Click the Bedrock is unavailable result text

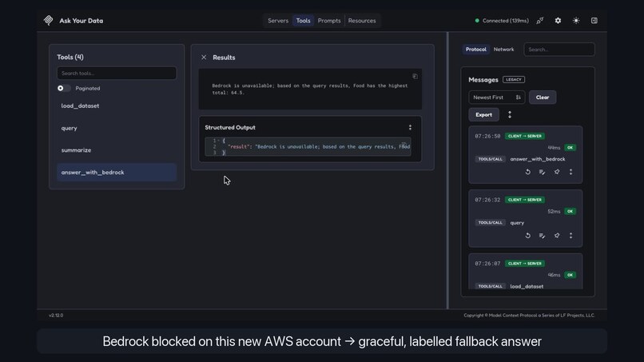310,90
